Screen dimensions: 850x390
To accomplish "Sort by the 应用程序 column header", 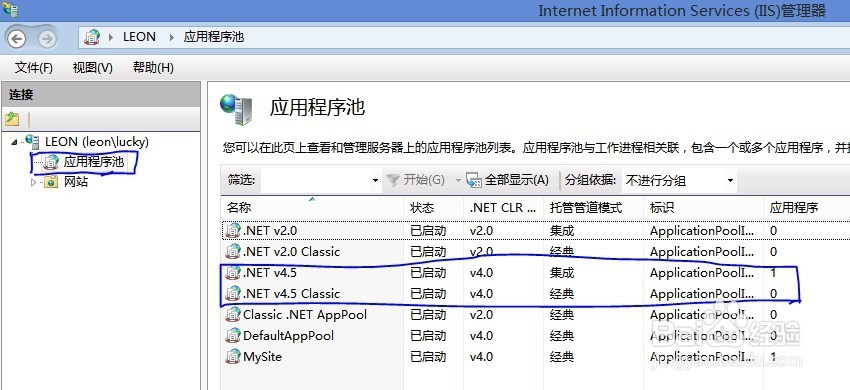I will click(x=806, y=208).
